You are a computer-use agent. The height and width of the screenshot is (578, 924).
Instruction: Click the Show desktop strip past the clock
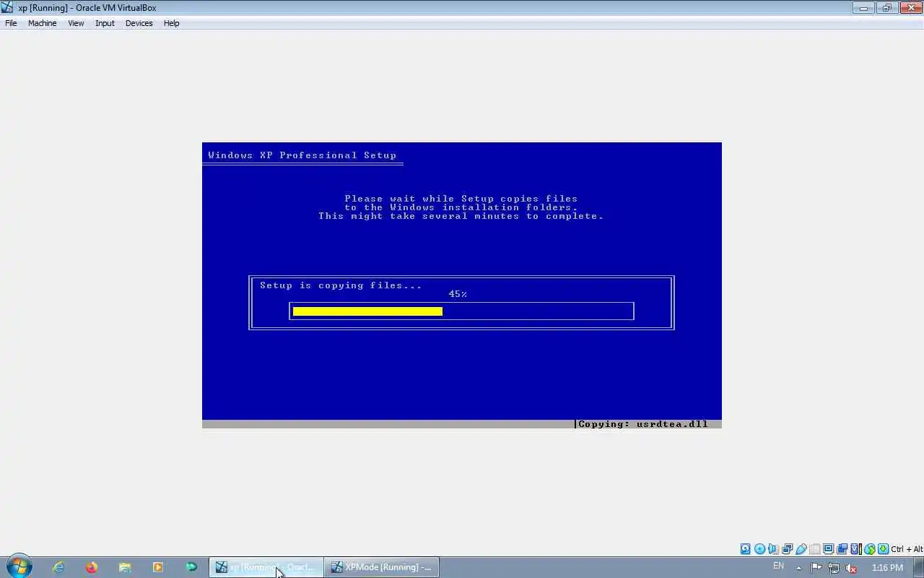919,567
